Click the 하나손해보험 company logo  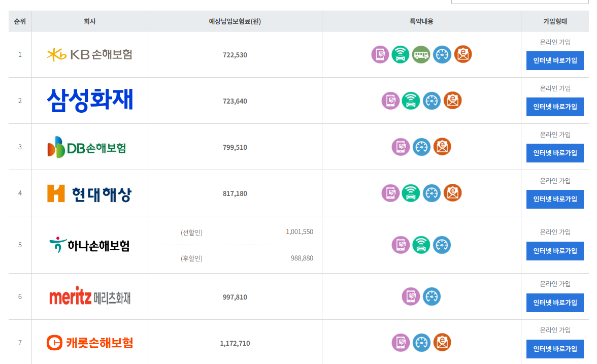[x=89, y=245]
